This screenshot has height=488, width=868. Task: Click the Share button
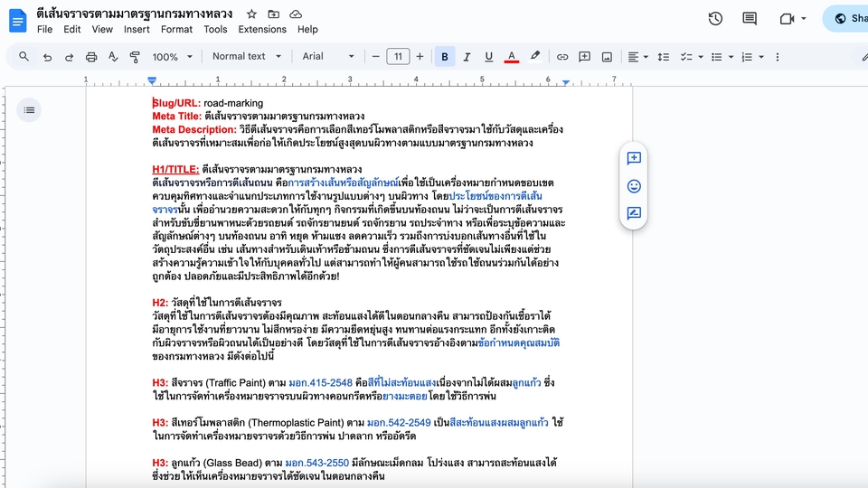847,18
